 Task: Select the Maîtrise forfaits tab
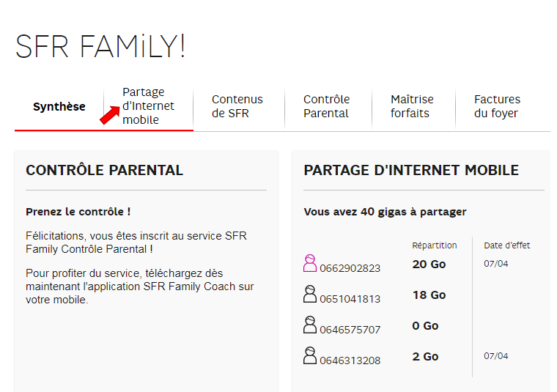412,106
